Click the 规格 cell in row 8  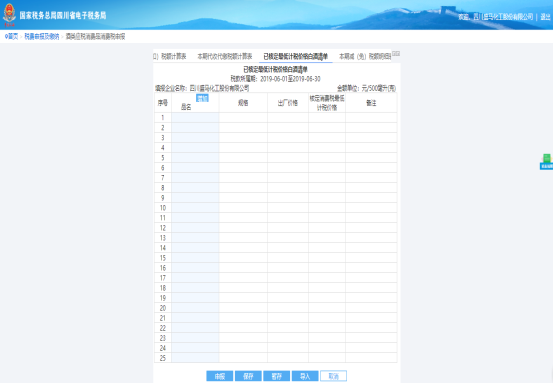tap(243, 188)
